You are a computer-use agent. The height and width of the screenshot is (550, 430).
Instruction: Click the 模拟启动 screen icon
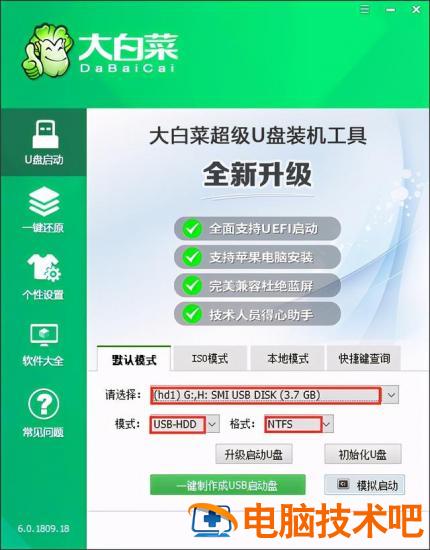tap(343, 484)
